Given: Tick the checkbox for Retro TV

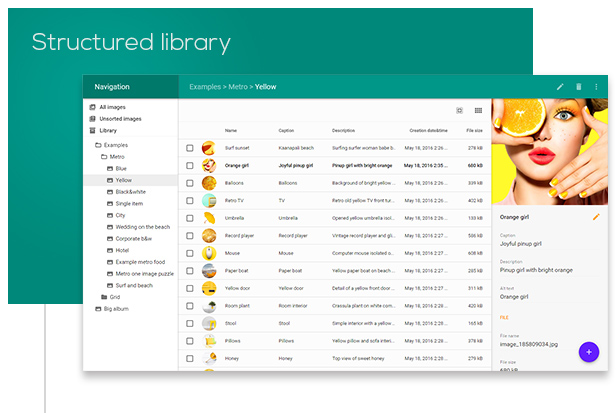Looking at the screenshot, I should click(x=190, y=201).
